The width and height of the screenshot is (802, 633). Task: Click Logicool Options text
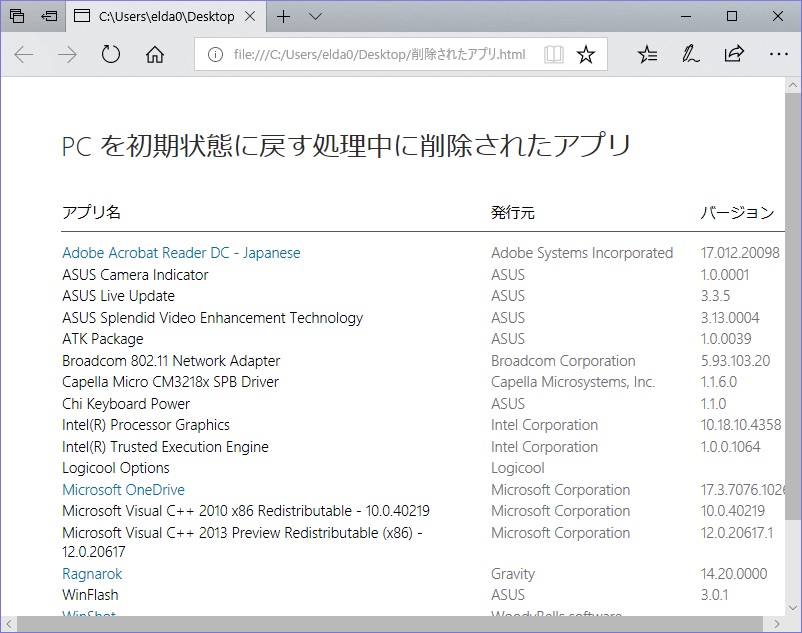coord(116,468)
